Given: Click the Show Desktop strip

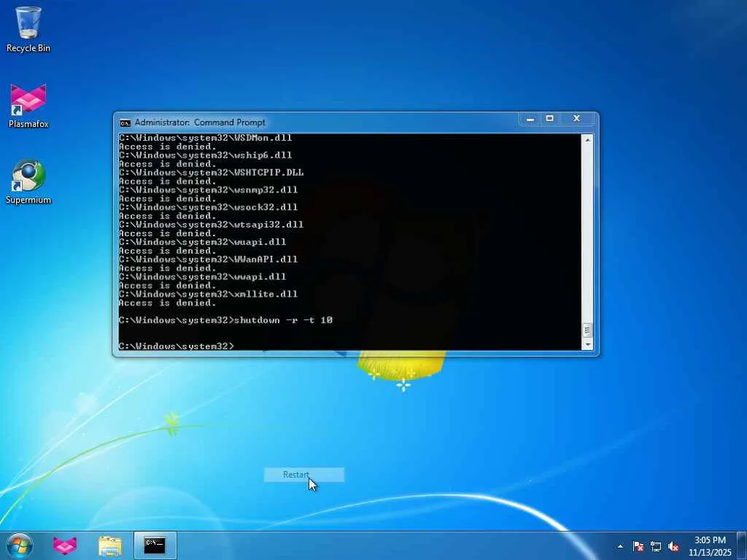Looking at the screenshot, I should (x=742, y=545).
